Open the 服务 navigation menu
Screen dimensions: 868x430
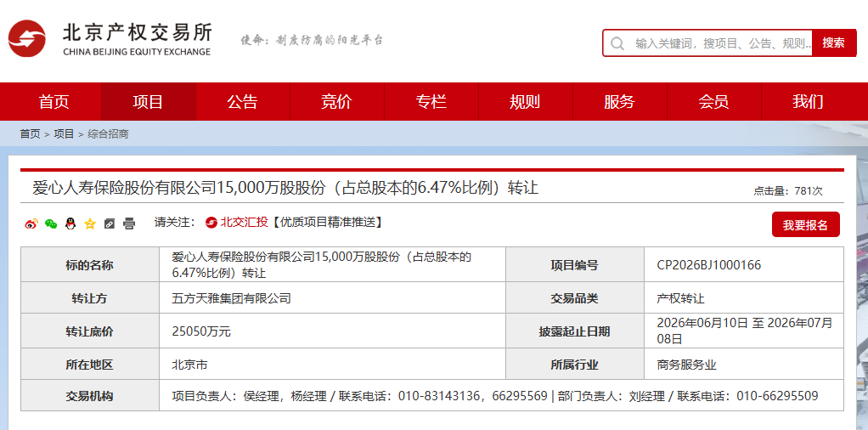[x=619, y=101]
